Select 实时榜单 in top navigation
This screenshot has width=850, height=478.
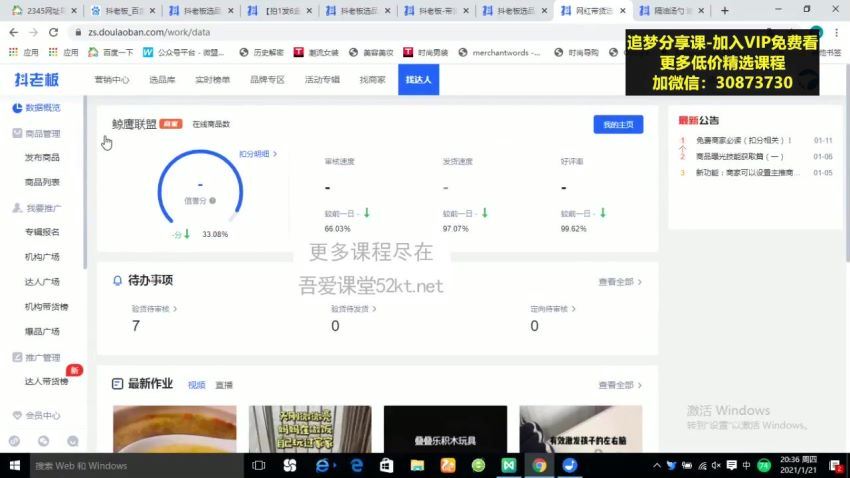click(x=212, y=80)
